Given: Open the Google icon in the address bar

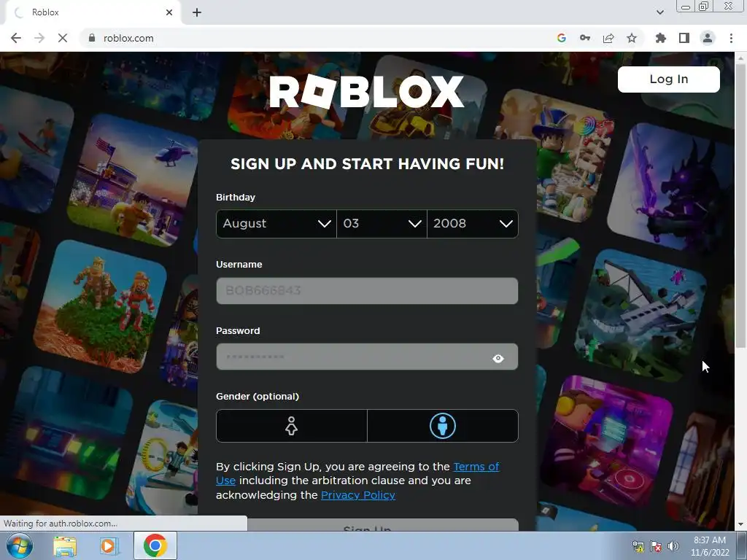Looking at the screenshot, I should point(562,38).
